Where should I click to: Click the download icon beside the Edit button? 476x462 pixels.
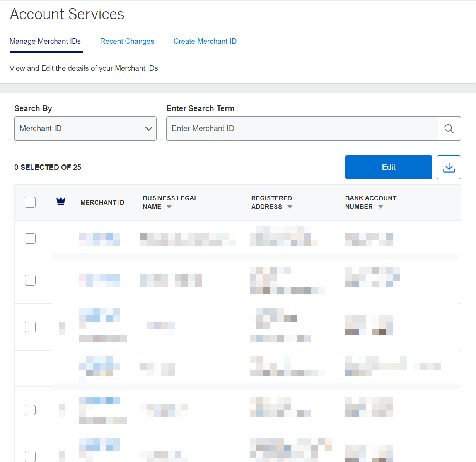449,167
